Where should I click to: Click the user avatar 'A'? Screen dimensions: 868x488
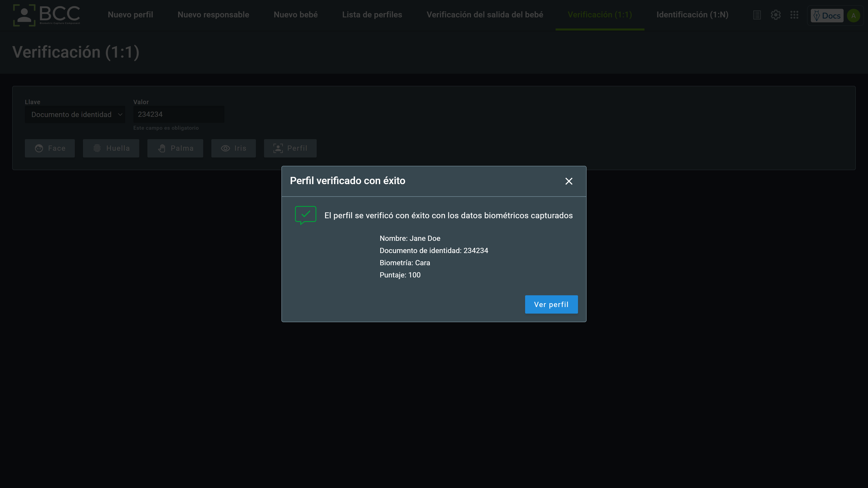tap(854, 16)
